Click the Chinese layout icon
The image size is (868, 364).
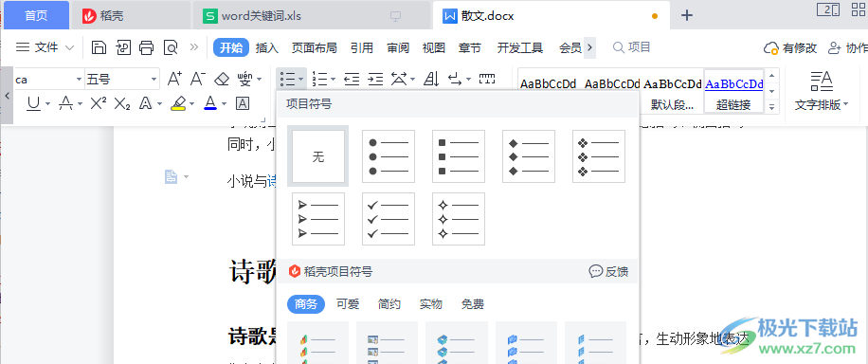(399, 80)
